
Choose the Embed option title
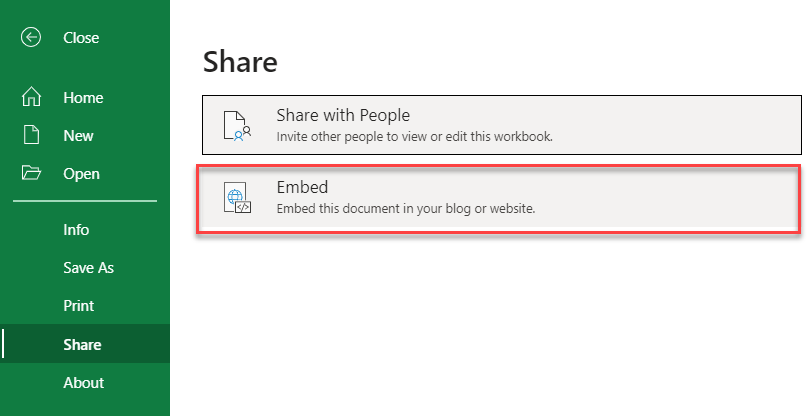[x=302, y=188]
